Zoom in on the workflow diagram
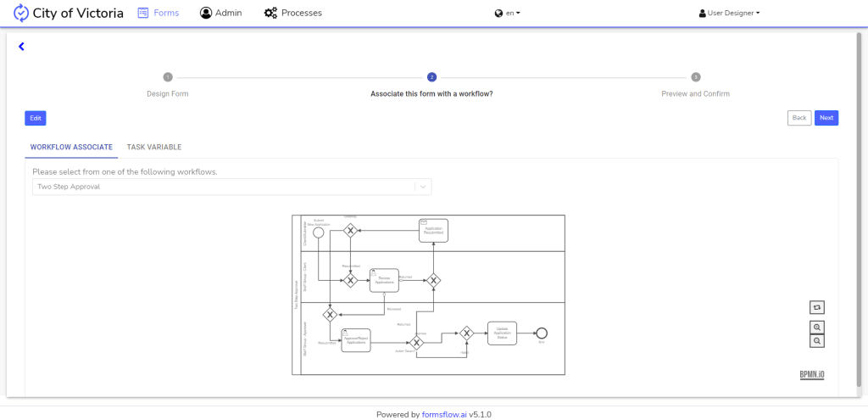The height and width of the screenshot is (420, 868). (817, 327)
